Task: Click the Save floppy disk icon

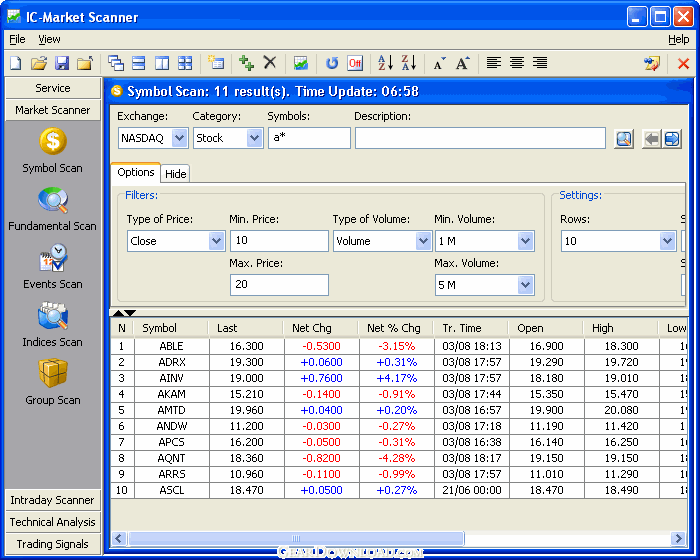Action: click(62, 63)
